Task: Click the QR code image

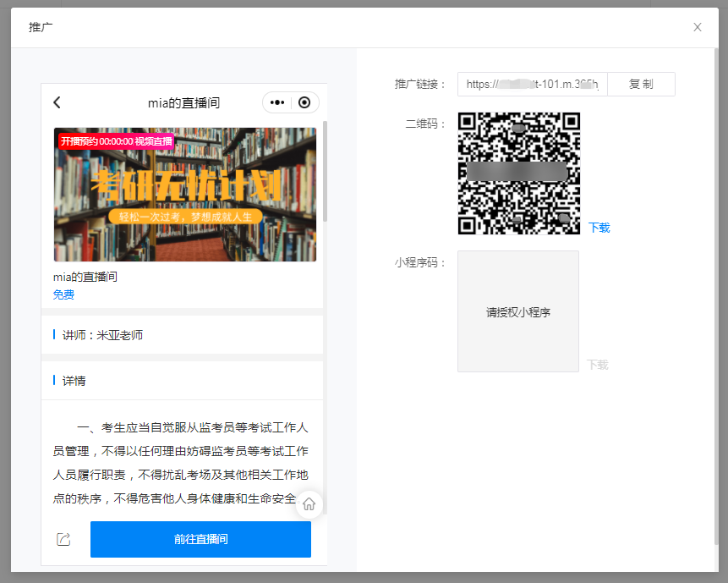Action: click(x=519, y=173)
